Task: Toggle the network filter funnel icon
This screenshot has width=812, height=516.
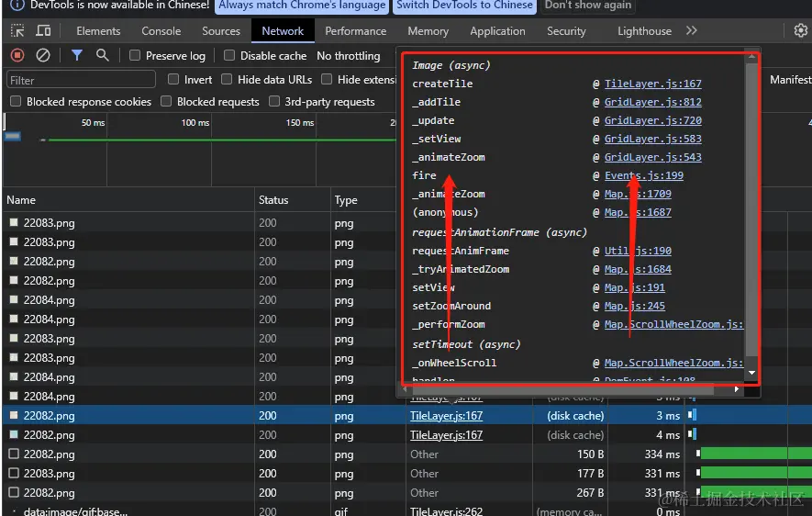Action: click(77, 55)
